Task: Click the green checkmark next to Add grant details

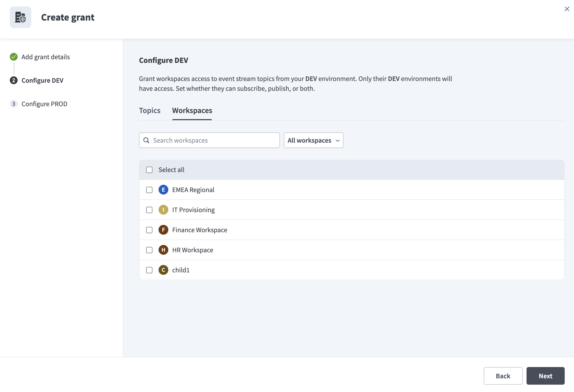Action: point(14,57)
